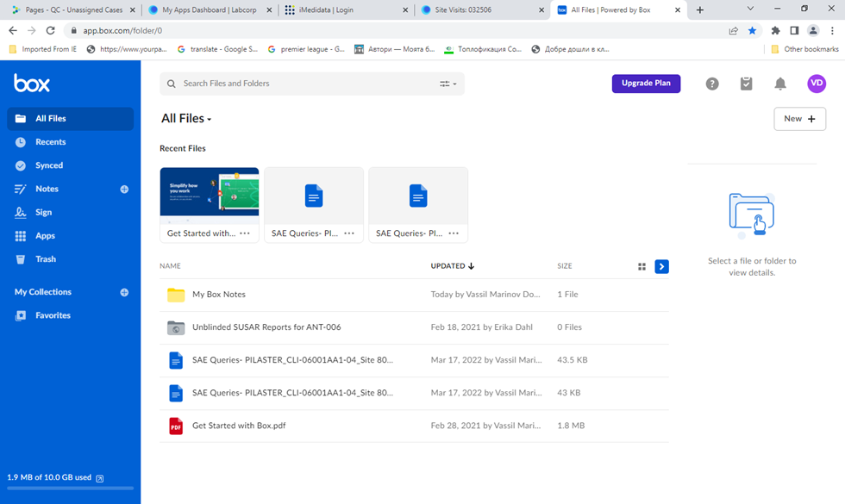
Task: Click the address bar URL app.box.com
Action: pos(122,31)
